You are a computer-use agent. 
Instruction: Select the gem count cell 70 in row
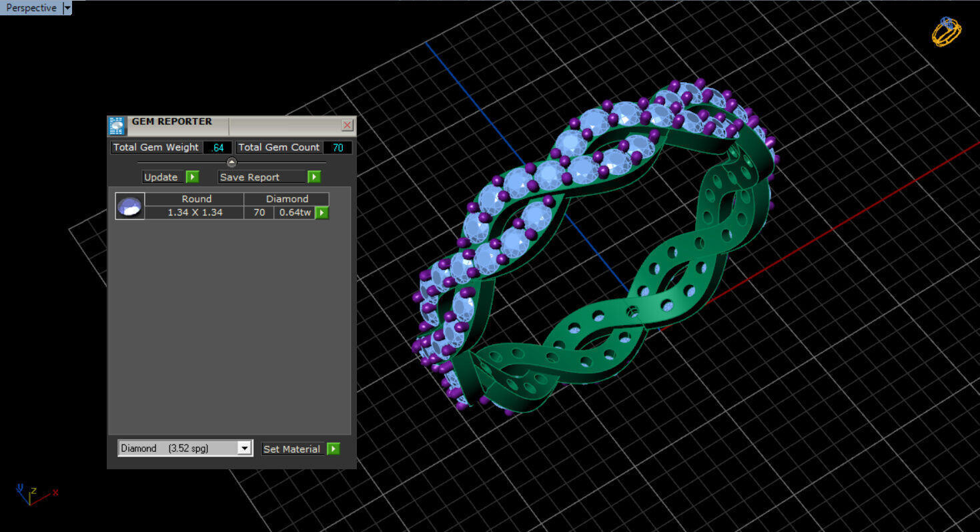pos(259,213)
